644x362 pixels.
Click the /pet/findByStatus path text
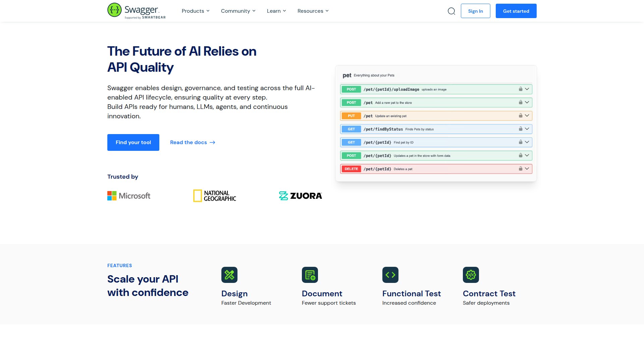coord(383,129)
